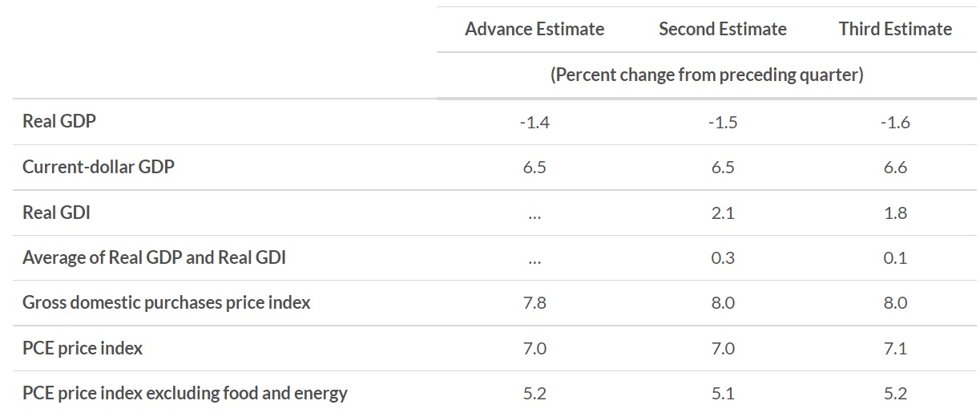
Task: Click the Second Estimate column header
Action: (722, 30)
